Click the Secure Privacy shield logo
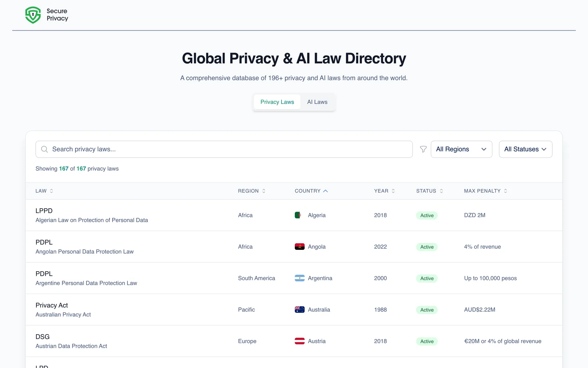Image resolution: width=588 pixels, height=368 pixels. pos(33,15)
